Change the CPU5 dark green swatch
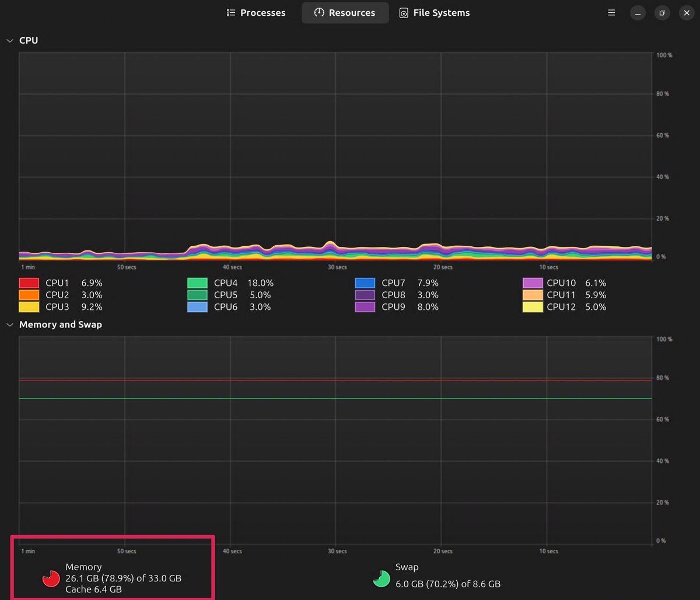 (x=197, y=295)
